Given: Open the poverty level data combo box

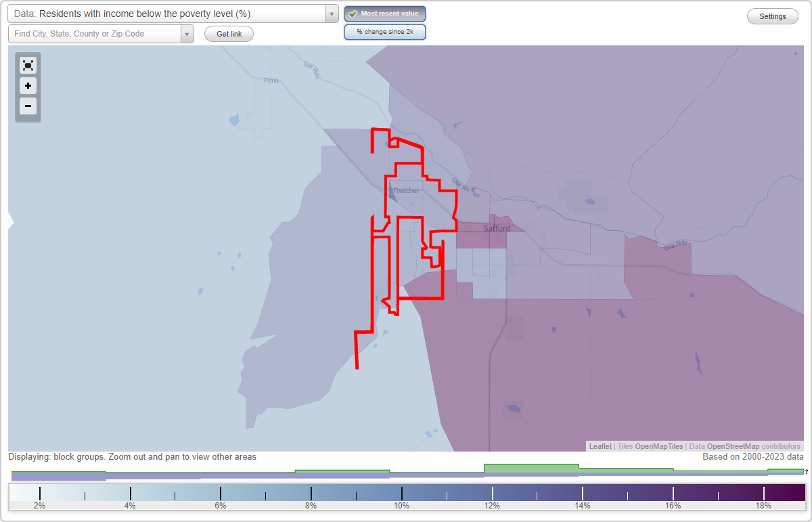Looking at the screenshot, I should pos(169,14).
